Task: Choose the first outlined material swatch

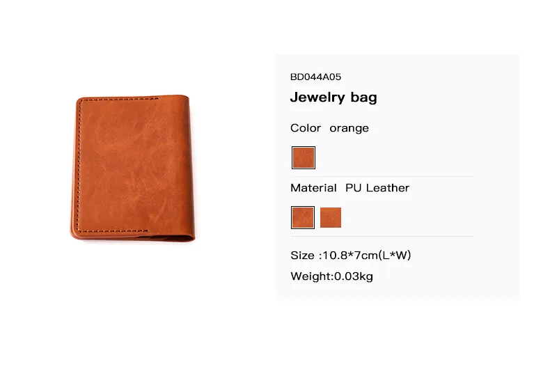Action: coord(303,217)
